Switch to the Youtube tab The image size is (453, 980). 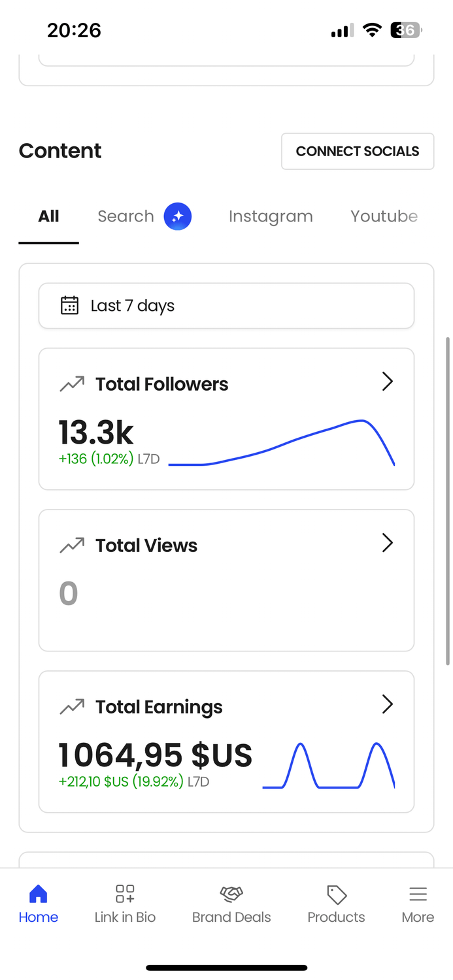[x=384, y=216]
